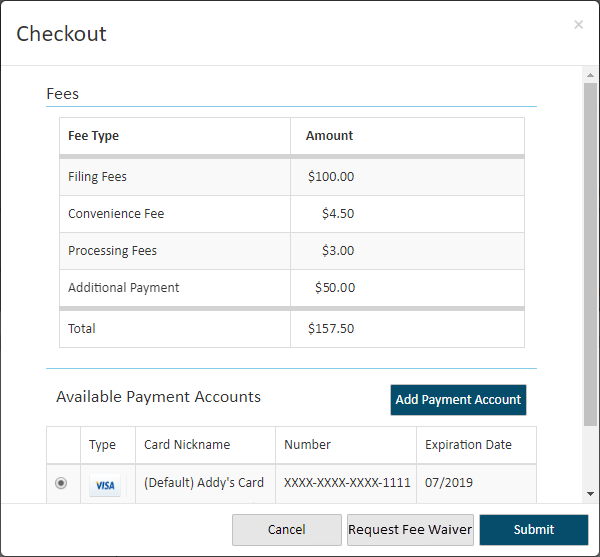
Task: Click the $50.00 additional payment amount
Action: pyautogui.click(x=335, y=287)
